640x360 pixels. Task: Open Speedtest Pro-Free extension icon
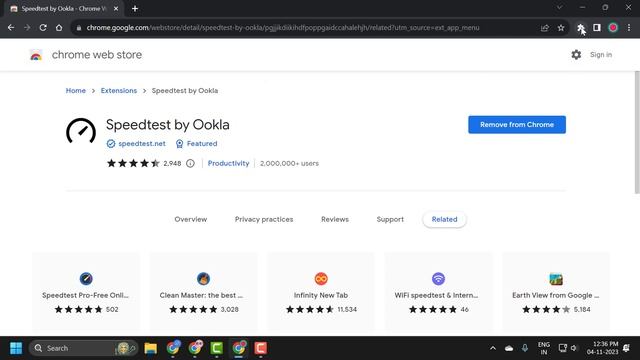tap(86, 279)
